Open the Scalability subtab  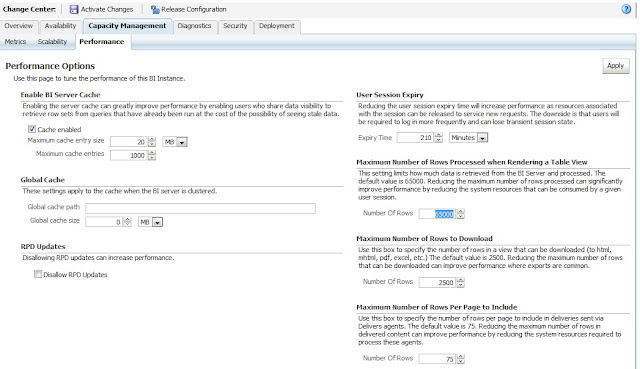(52, 42)
